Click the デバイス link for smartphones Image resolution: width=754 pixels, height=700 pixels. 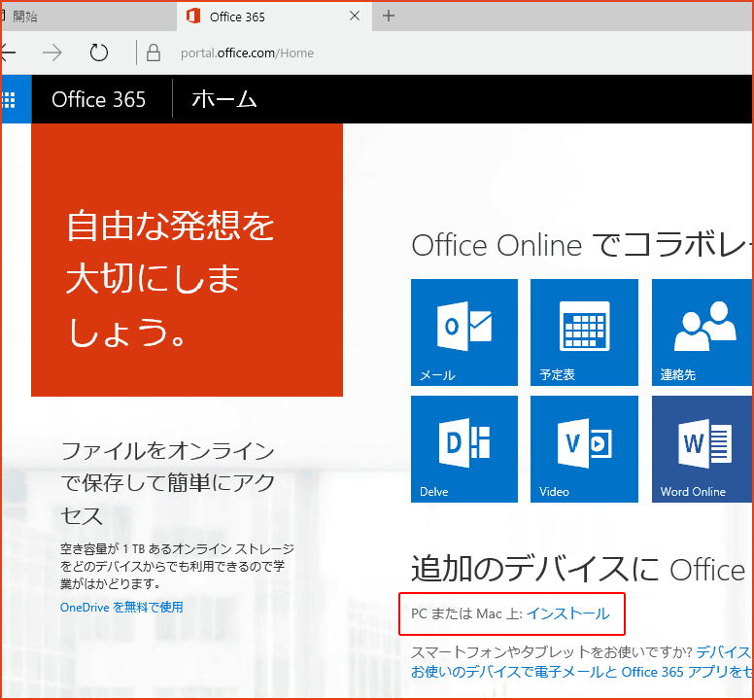pyautogui.click(x=724, y=652)
